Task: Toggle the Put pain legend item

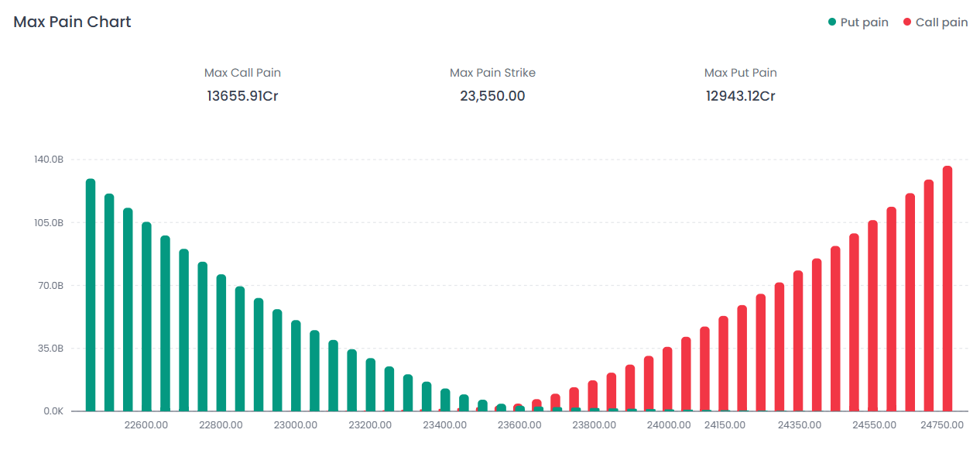Action: coord(864,22)
